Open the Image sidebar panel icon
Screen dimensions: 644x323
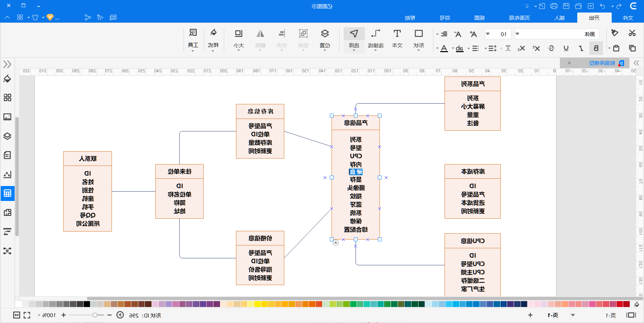[x=7, y=117]
